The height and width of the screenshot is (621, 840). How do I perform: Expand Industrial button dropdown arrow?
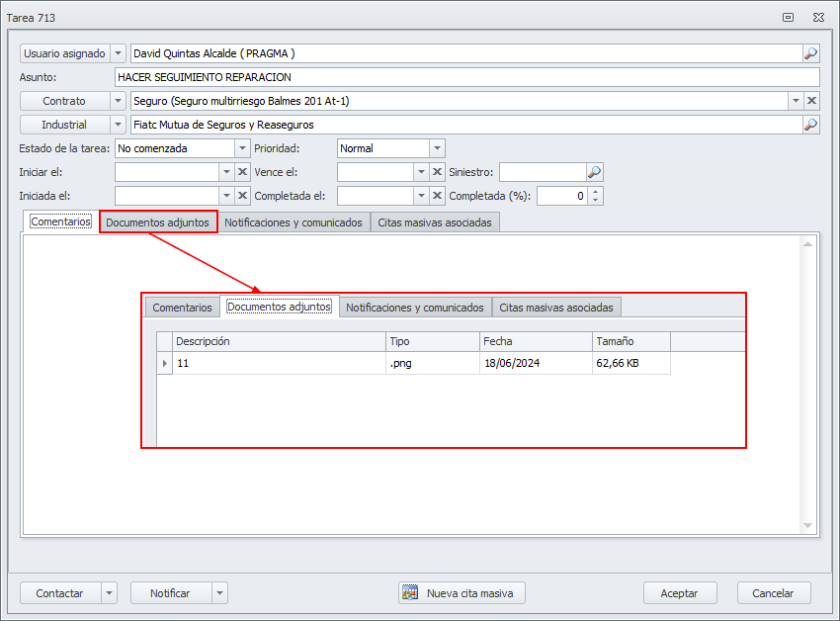point(118,125)
